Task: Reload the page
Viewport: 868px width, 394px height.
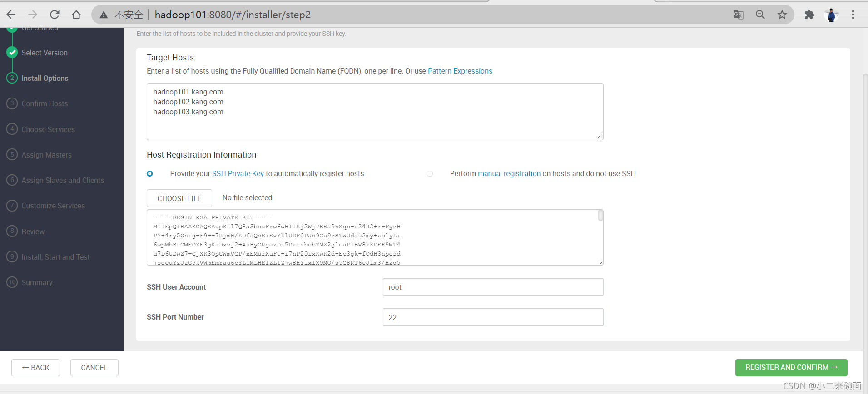Action: (x=55, y=15)
